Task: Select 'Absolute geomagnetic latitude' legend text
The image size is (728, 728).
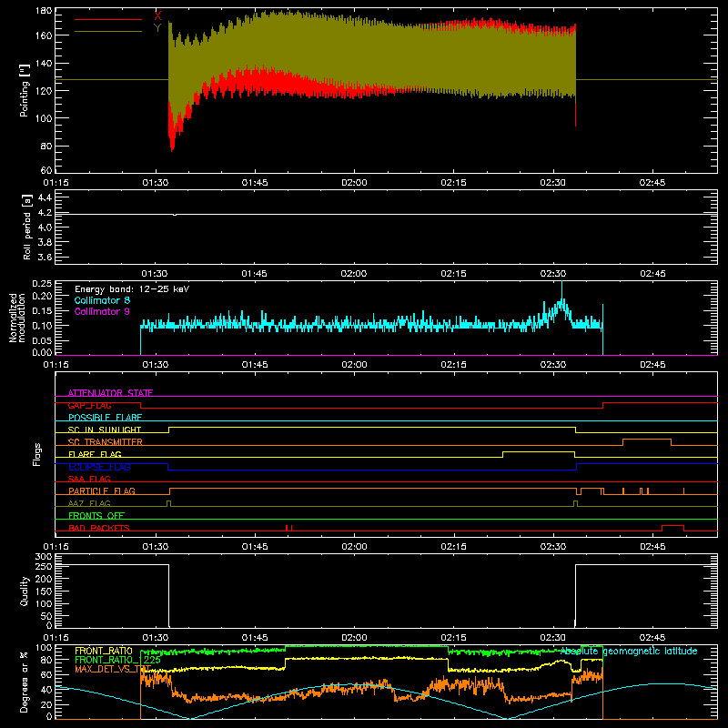Action: 629,651
